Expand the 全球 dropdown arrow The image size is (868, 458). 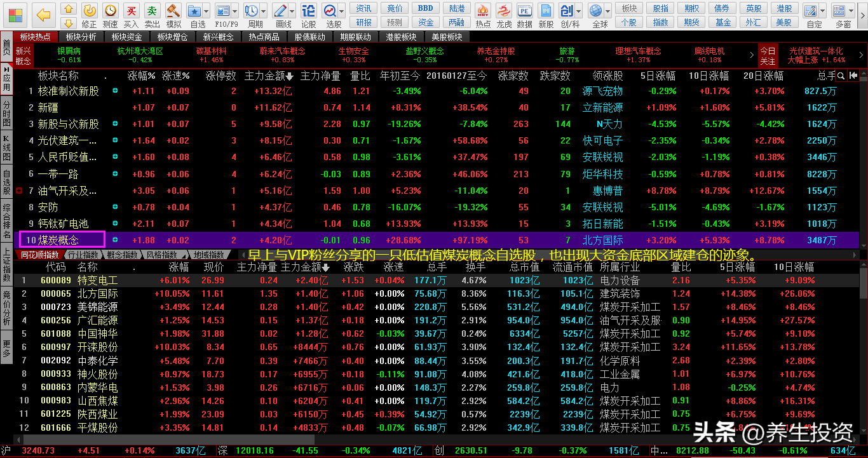[607, 11]
